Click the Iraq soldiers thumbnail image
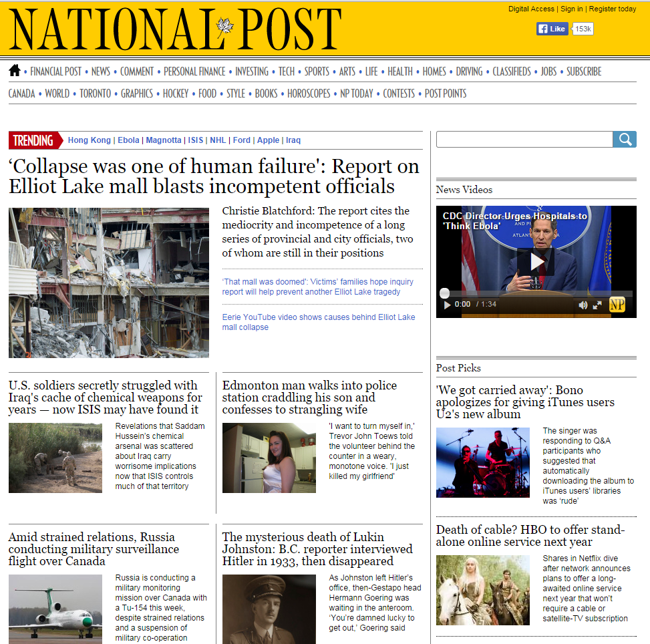This screenshot has width=650, height=644. pyautogui.click(x=55, y=458)
